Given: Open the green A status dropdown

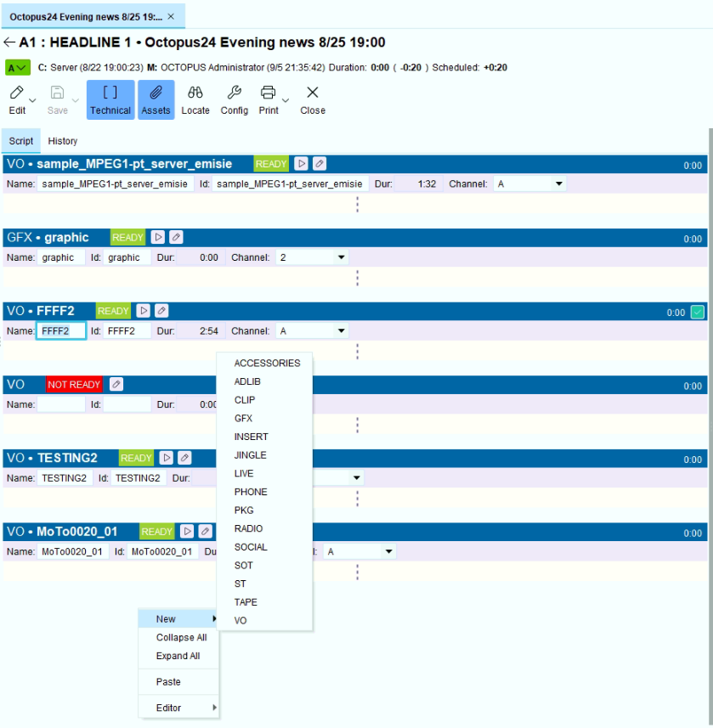Looking at the screenshot, I should 18,68.
